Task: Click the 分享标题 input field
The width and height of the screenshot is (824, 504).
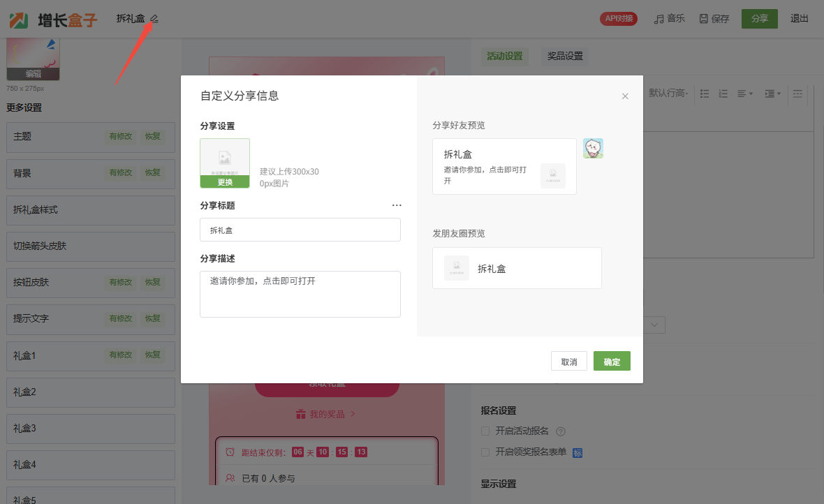Action: coord(300,230)
